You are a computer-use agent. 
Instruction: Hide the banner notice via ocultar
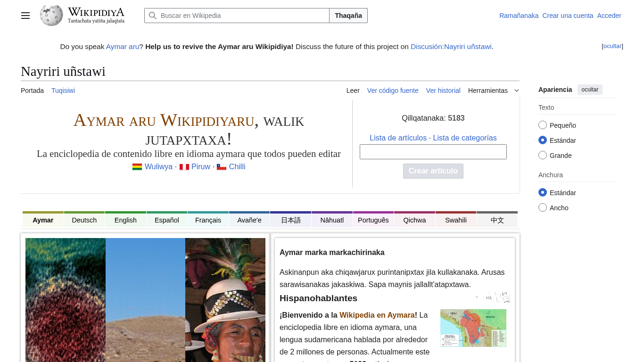612,46
